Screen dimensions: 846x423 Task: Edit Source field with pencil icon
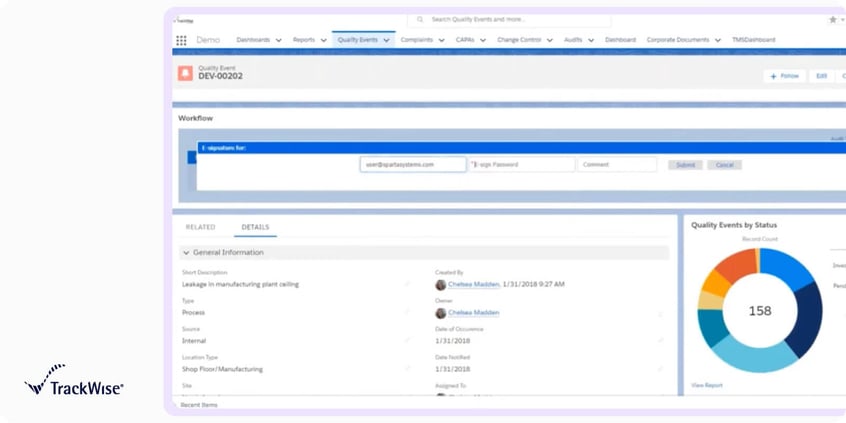407,340
